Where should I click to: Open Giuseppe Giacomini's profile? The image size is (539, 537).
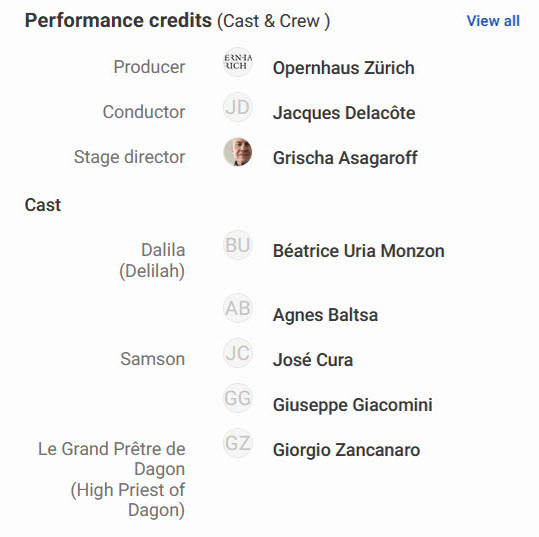click(352, 405)
